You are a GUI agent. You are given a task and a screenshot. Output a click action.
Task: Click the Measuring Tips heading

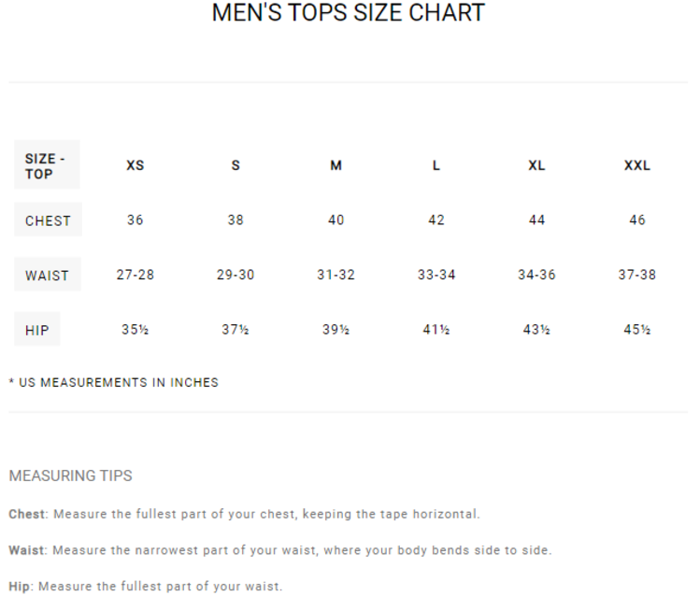point(70,475)
